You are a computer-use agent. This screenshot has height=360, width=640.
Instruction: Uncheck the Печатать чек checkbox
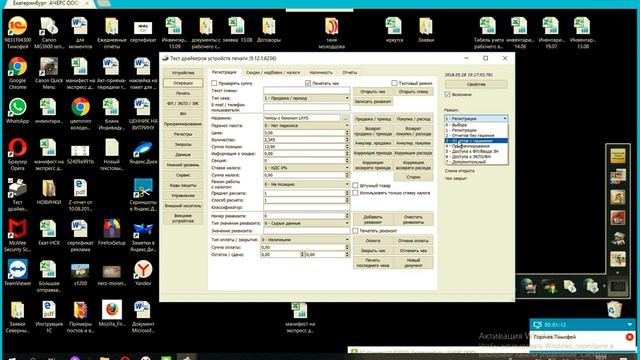coord(308,83)
